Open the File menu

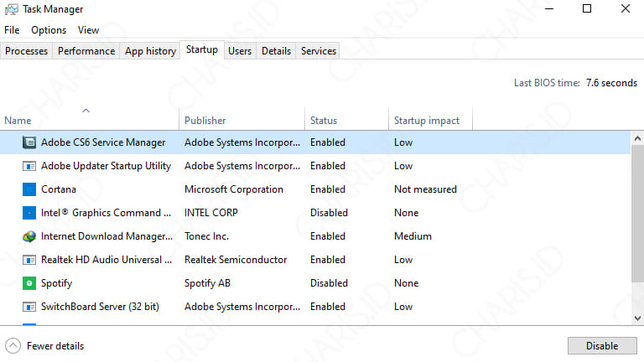12,30
